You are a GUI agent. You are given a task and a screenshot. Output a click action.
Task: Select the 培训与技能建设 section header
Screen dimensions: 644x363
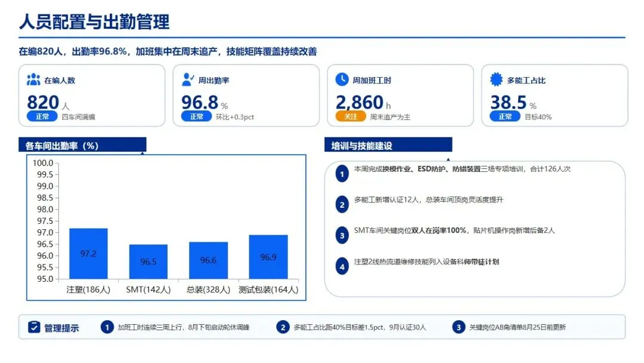coord(388,145)
